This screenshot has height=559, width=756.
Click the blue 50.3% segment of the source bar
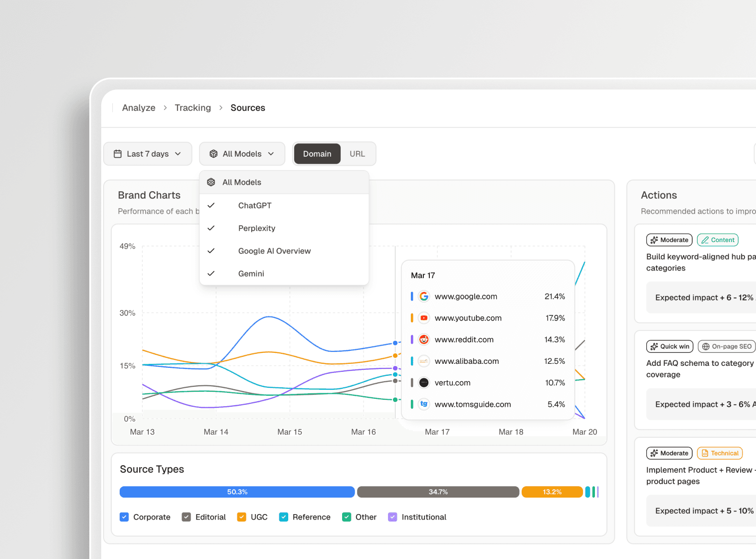click(236, 492)
